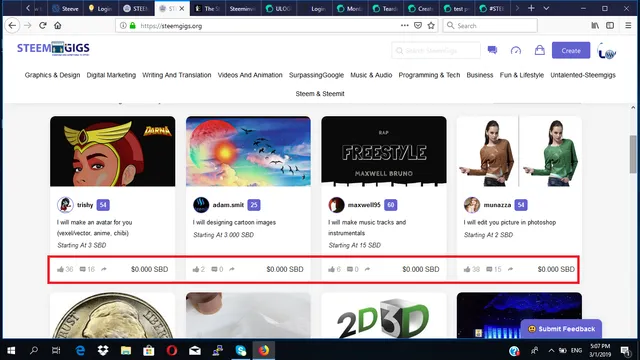Go to browser Home
This screenshot has height=360, width=640.
pos(58,25)
